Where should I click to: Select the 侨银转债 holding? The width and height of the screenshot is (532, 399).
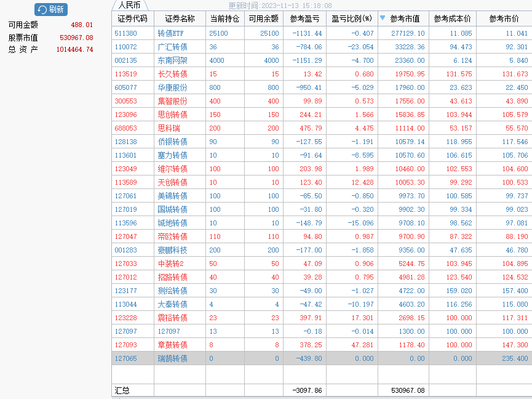[172, 142]
